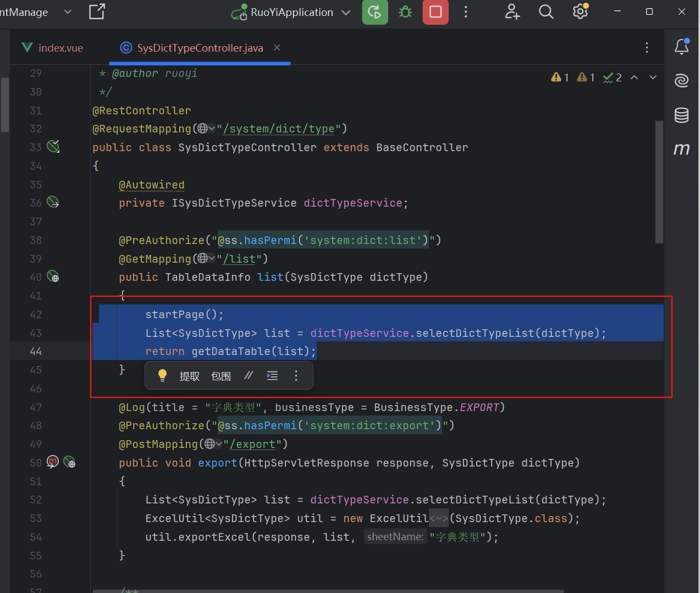Open the Maven tool window
Viewport: 700px width, 593px height.
(x=682, y=148)
